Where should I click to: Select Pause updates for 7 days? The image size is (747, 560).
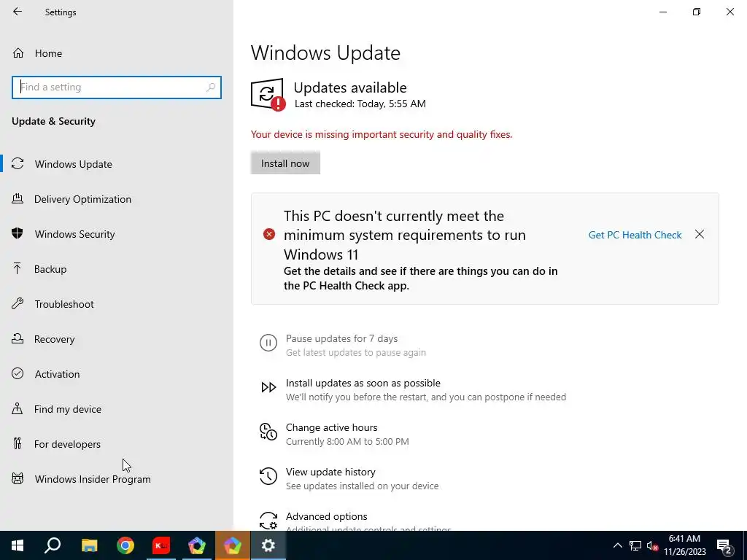[x=341, y=338]
